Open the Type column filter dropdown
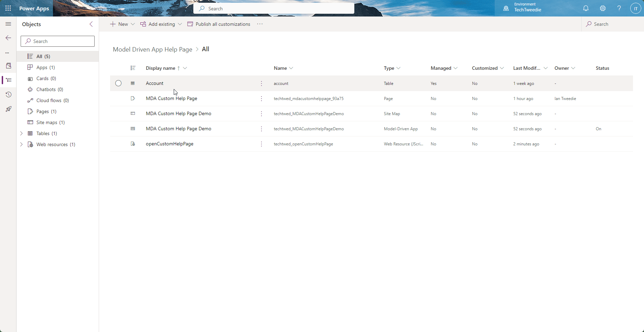This screenshot has height=332, width=644. [399, 68]
